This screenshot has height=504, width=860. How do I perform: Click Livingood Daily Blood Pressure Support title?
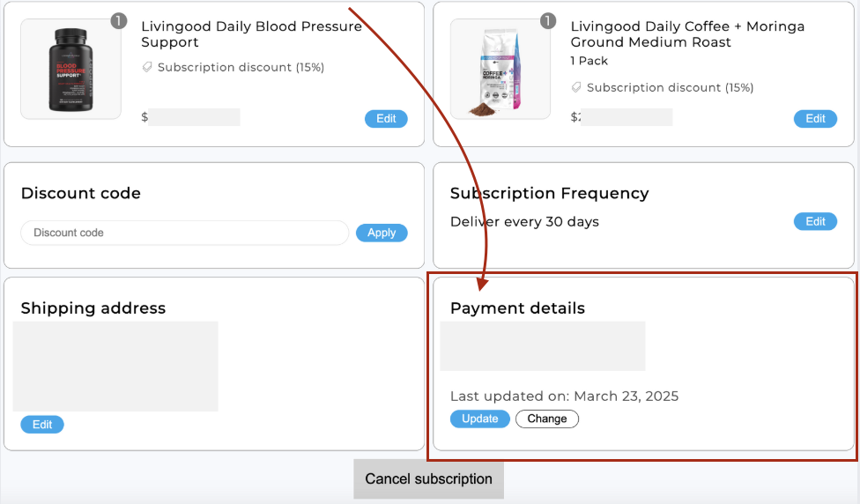[251, 34]
